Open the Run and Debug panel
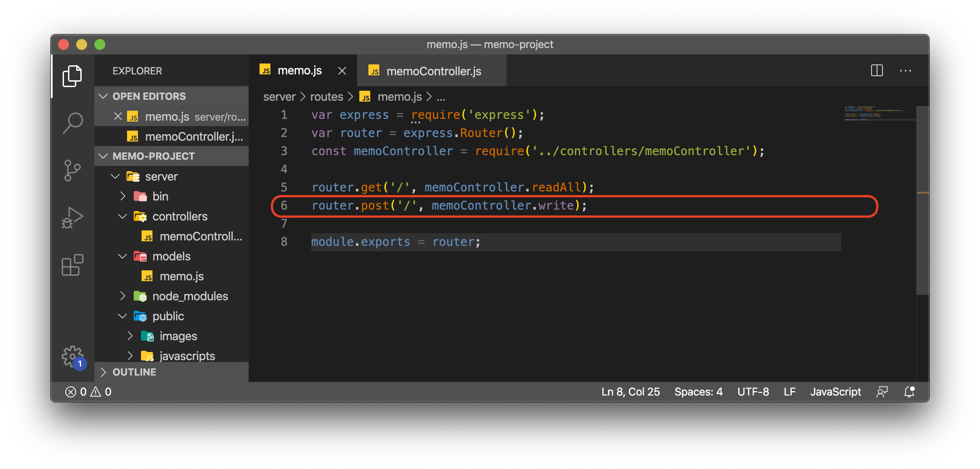The image size is (980, 469). [x=73, y=218]
